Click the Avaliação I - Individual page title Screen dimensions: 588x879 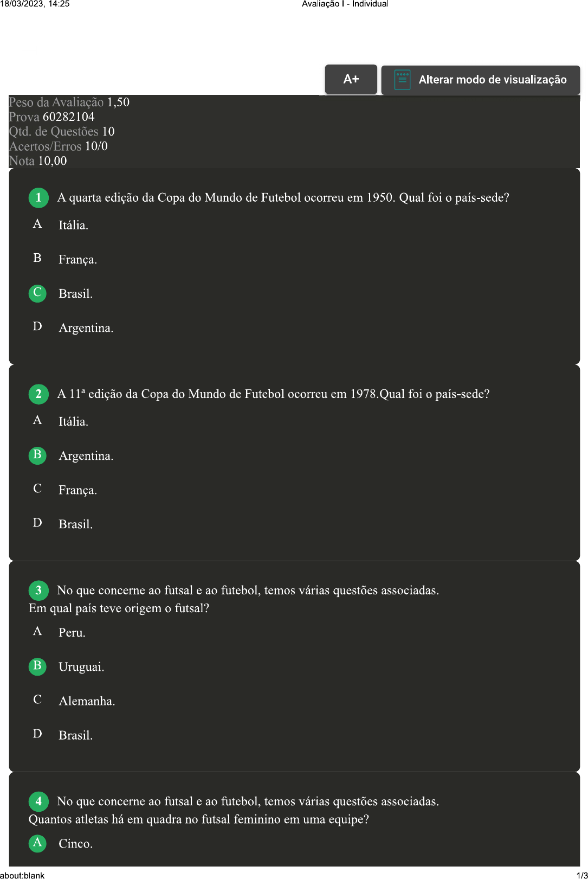tap(345, 5)
